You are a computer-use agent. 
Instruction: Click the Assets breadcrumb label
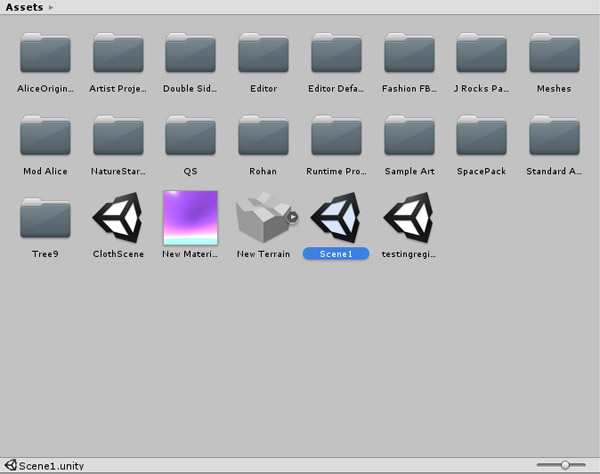tap(24, 7)
